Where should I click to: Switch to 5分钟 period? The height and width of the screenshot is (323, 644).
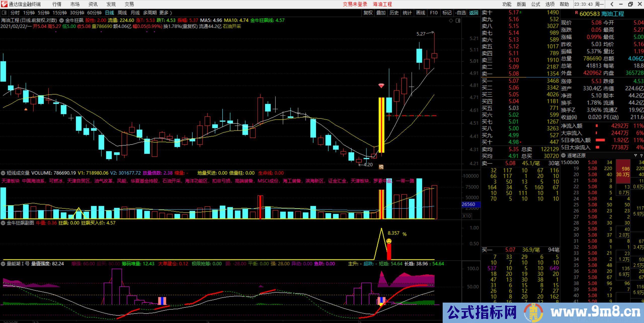click(x=44, y=13)
